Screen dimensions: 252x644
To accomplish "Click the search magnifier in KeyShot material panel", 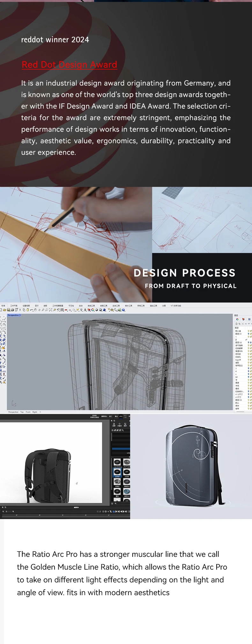I will click(x=122, y=430).
